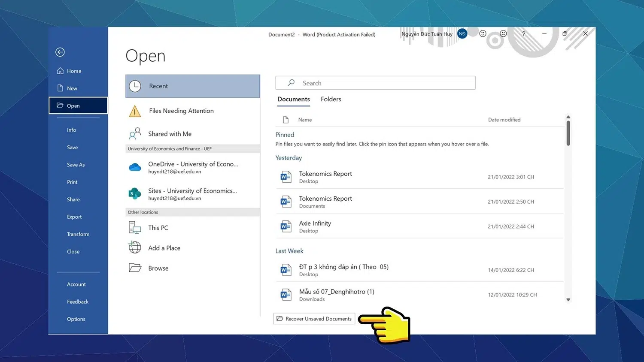The width and height of the screenshot is (644, 362).
Task: Open the Account page
Action: pyautogui.click(x=78, y=284)
